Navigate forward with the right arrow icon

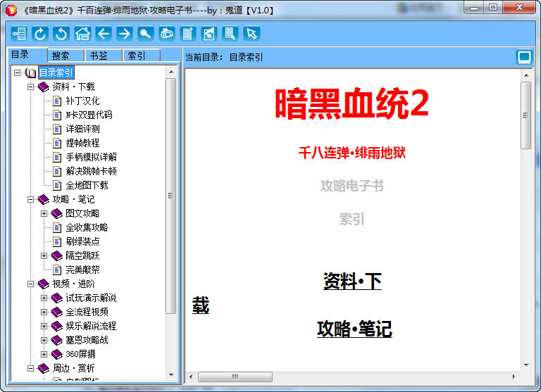pyautogui.click(x=125, y=34)
